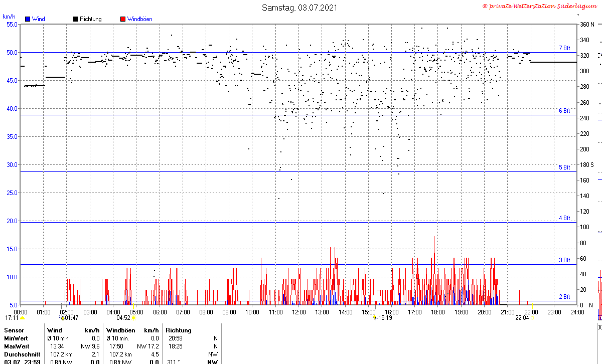Click the black Richtung legend square
This screenshot has width=602, height=364.
coord(75,19)
